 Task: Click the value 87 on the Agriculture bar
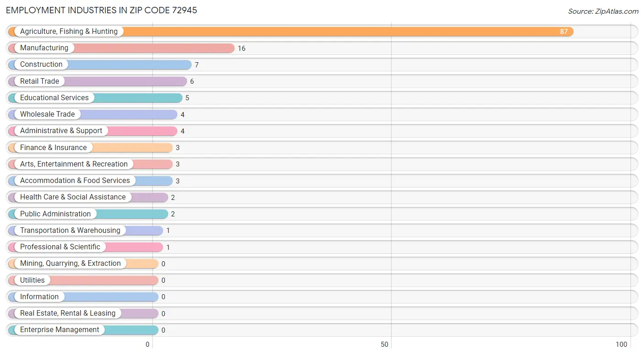[x=564, y=32]
